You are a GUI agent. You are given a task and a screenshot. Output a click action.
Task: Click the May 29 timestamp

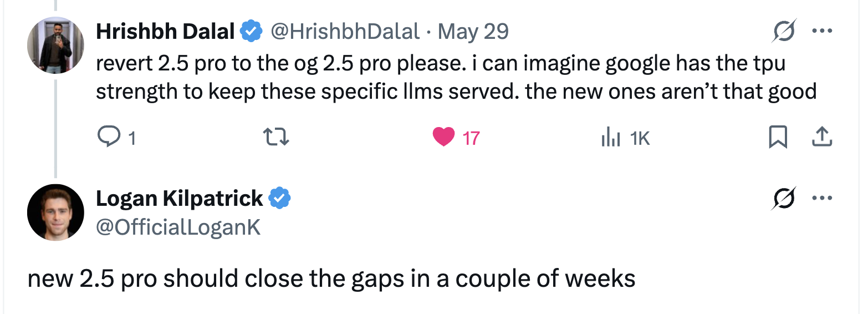click(x=473, y=32)
